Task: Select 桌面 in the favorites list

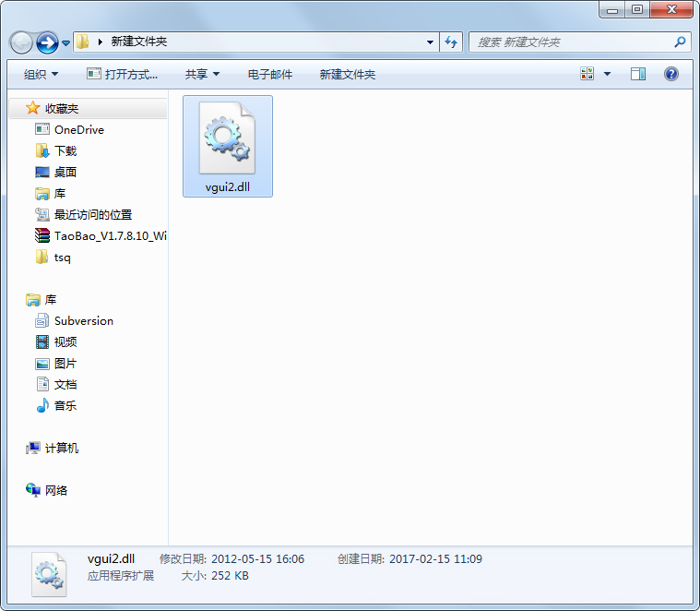Action: pos(65,173)
